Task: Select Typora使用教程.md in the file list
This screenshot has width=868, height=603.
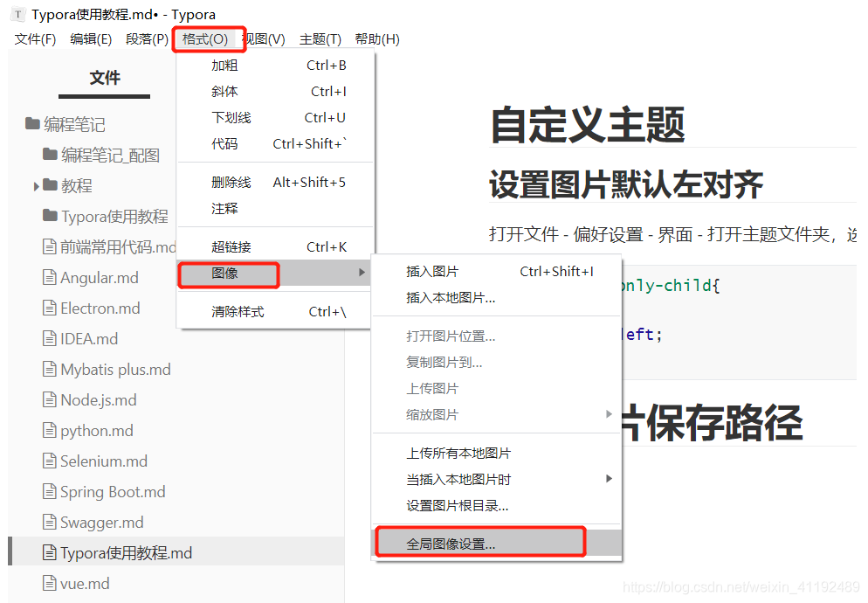Action: (114, 552)
